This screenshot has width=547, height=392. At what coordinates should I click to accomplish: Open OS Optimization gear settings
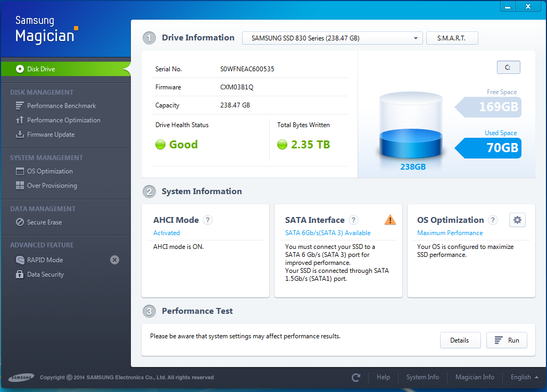pyautogui.click(x=517, y=220)
